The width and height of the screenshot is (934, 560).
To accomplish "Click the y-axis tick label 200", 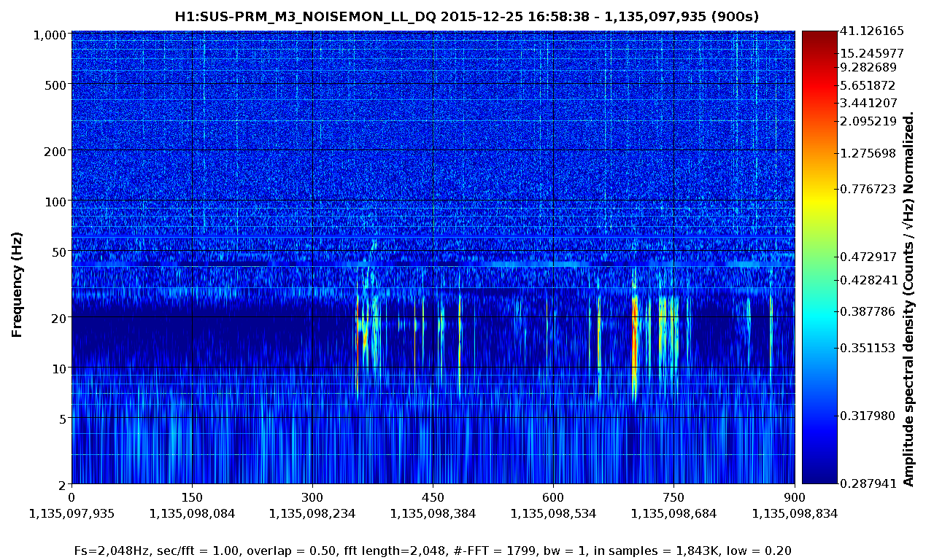I will point(57,150).
